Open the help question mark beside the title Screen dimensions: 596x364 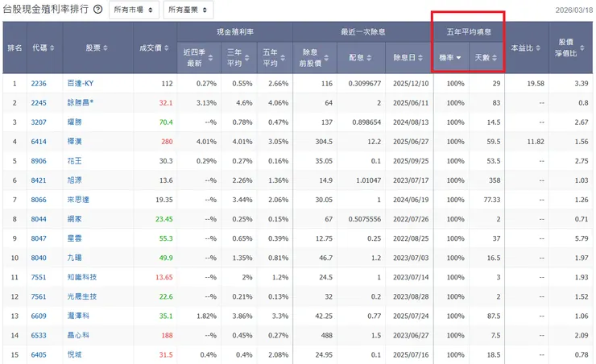click(98, 10)
